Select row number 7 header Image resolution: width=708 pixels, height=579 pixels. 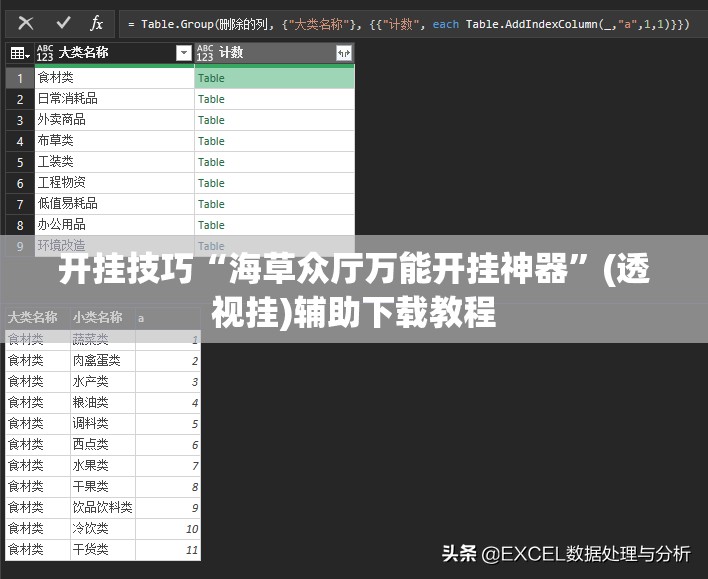pyautogui.click(x=20, y=204)
